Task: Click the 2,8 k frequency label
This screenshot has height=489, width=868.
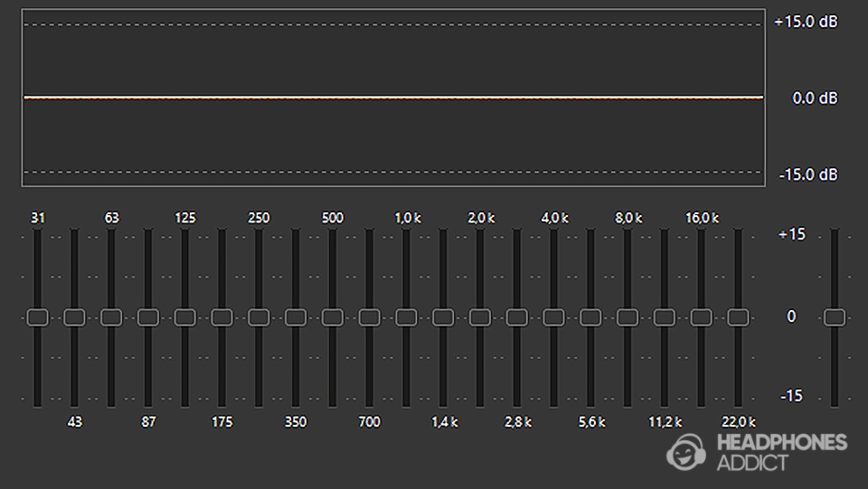Action: pos(518,423)
